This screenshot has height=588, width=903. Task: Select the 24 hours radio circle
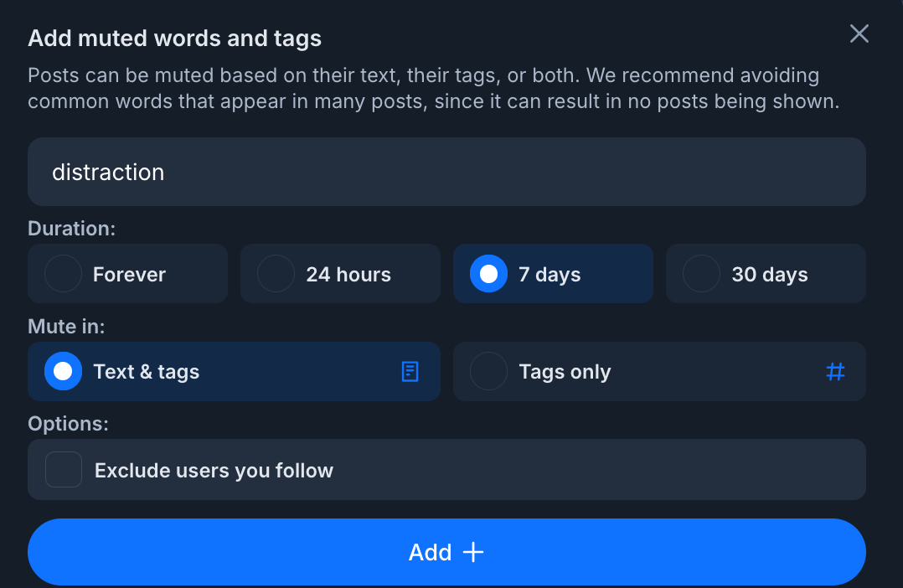(x=276, y=274)
